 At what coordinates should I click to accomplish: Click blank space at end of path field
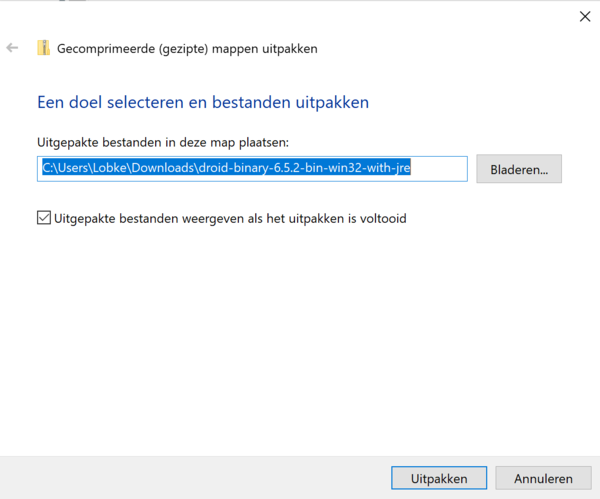440,169
